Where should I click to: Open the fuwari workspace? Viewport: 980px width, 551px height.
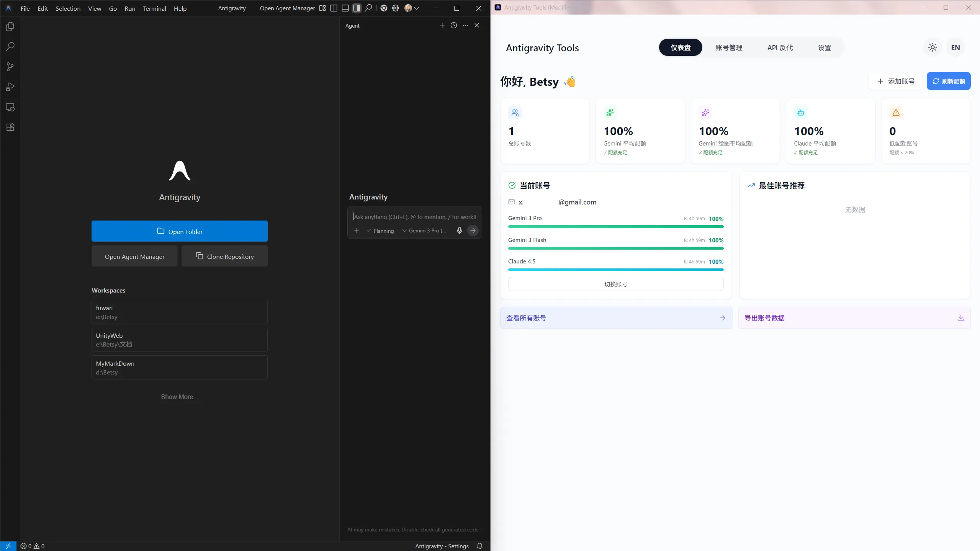[x=179, y=312]
